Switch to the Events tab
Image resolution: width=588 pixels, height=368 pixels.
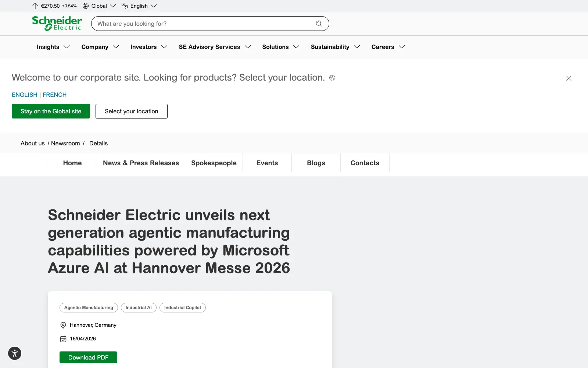(267, 163)
